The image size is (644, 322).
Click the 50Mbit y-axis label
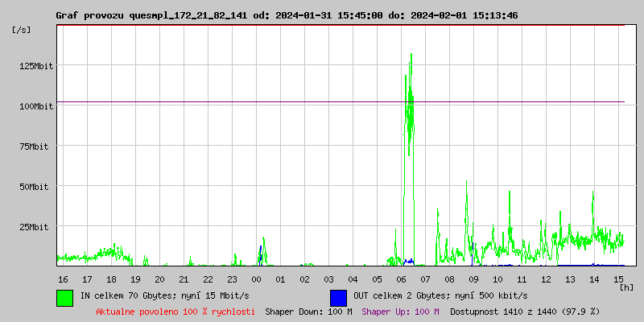click(x=39, y=186)
